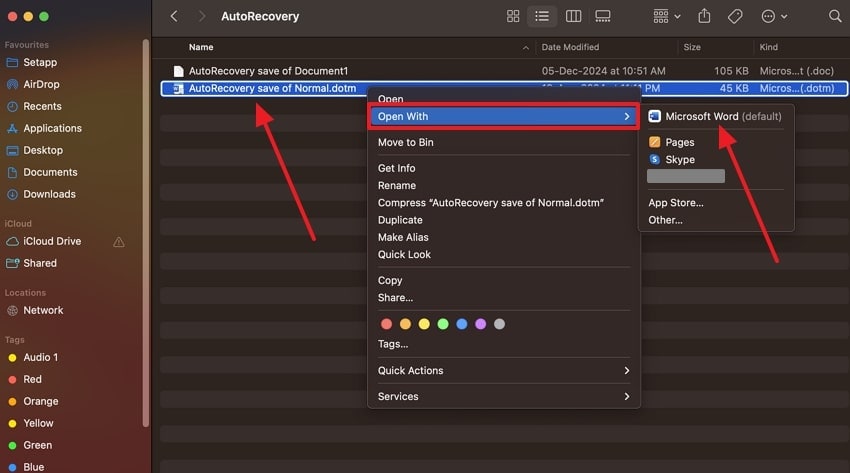850x473 pixels.
Task: Open Recents in sidebar
Action: coord(42,106)
